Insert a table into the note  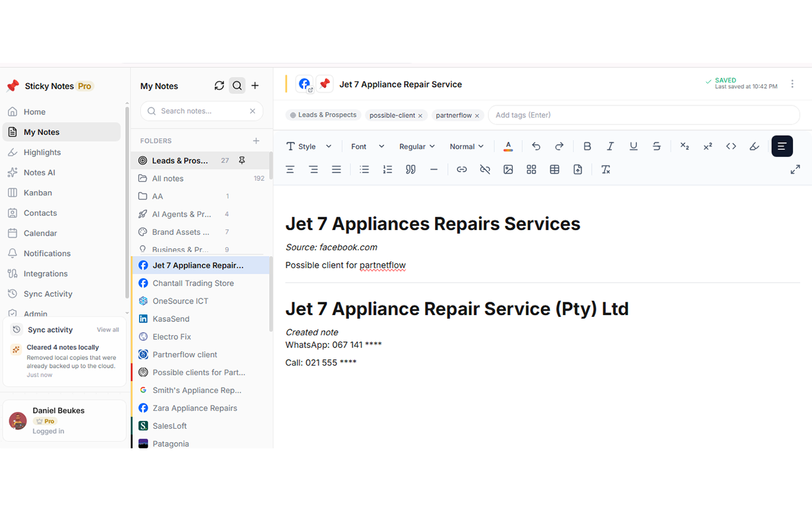coord(554,170)
